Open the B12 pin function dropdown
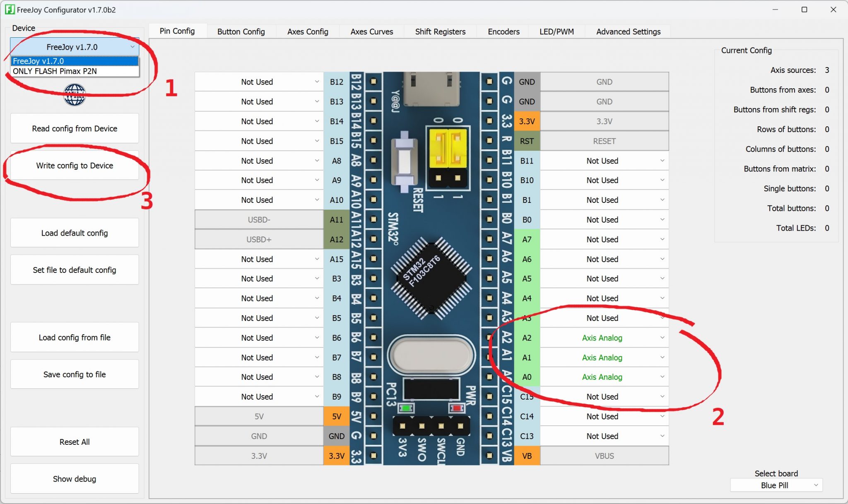The image size is (848, 504). click(259, 82)
